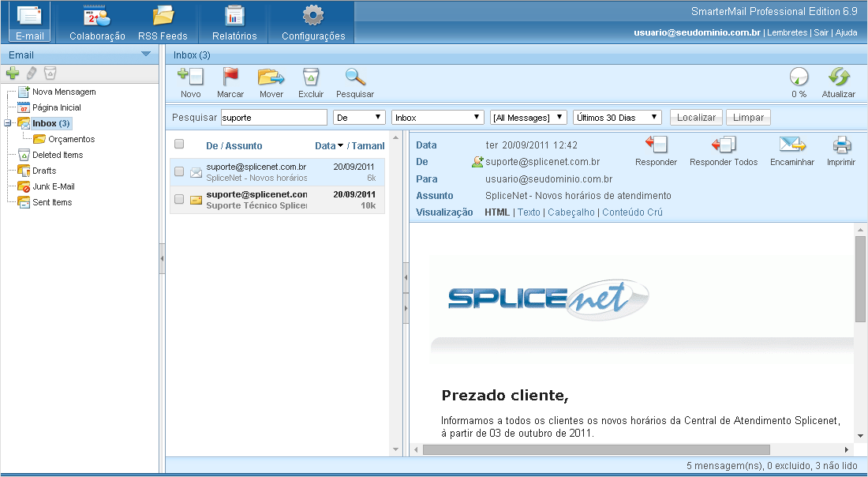Forward message with the Encaminhar icon
This screenshot has width=868, height=477.
[792, 145]
